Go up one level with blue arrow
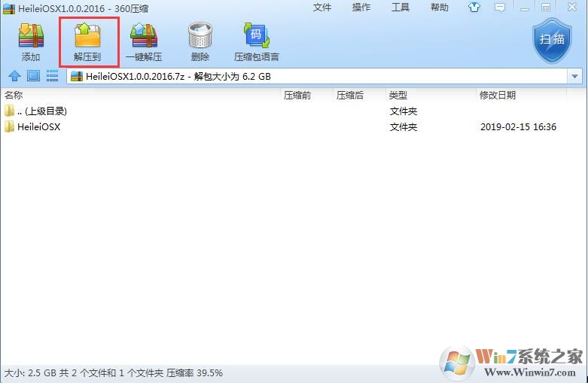The height and width of the screenshot is (383, 588). point(14,76)
